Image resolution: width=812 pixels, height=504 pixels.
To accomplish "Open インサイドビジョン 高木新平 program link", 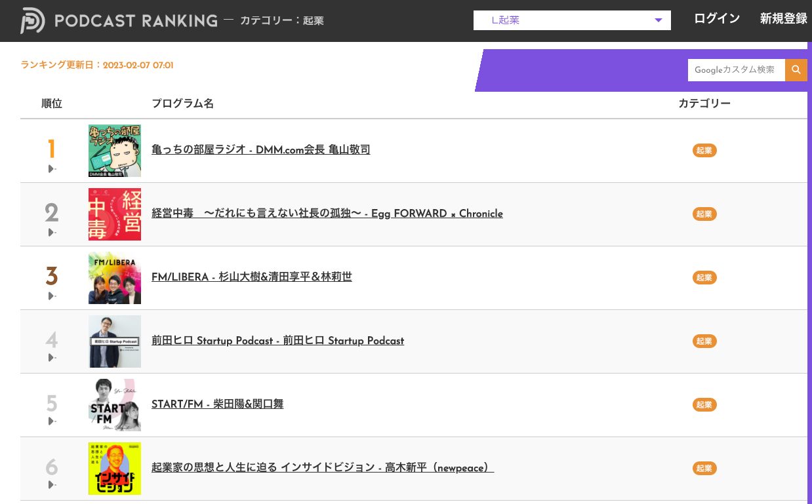I will coord(323,468).
